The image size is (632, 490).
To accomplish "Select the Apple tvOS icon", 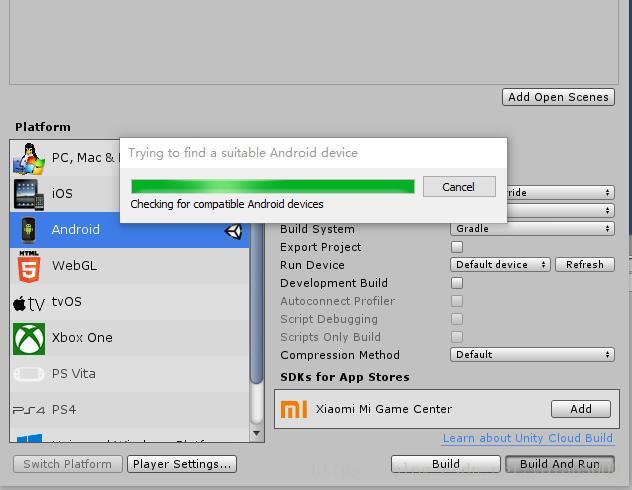I will 29,303.
